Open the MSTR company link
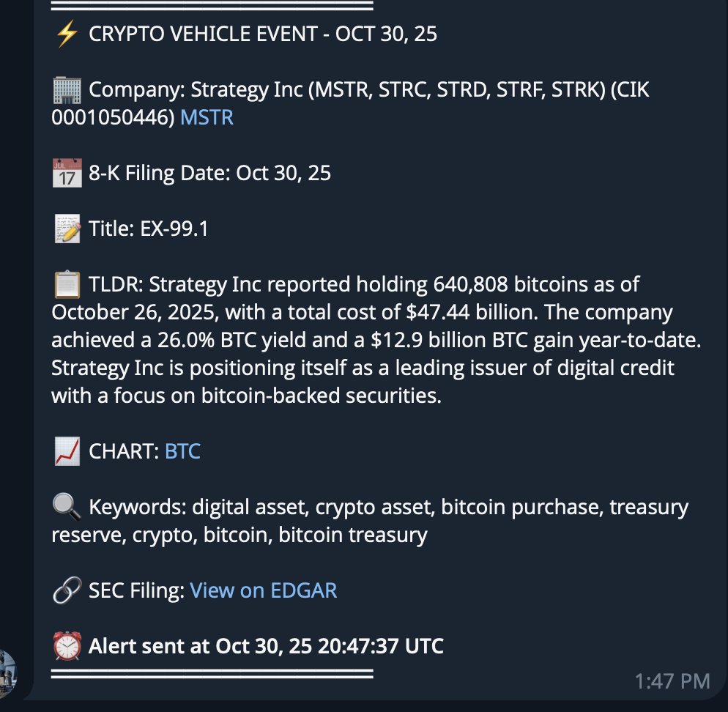This screenshot has width=728, height=712. coord(206,117)
